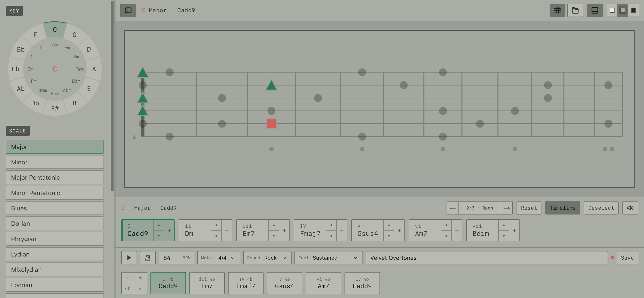Select the Mixolydian scale
Screen dimensions: 644x298
55,269
